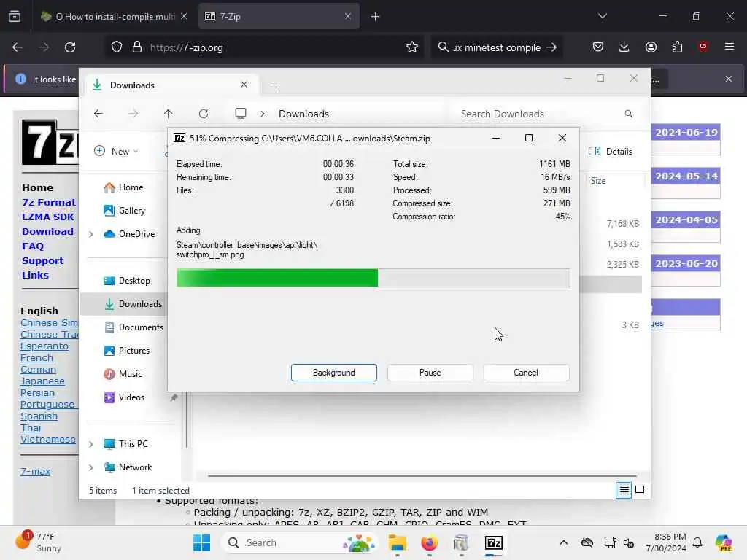
Task: Click the Explorer search magnifier icon
Action: pyautogui.click(x=629, y=114)
